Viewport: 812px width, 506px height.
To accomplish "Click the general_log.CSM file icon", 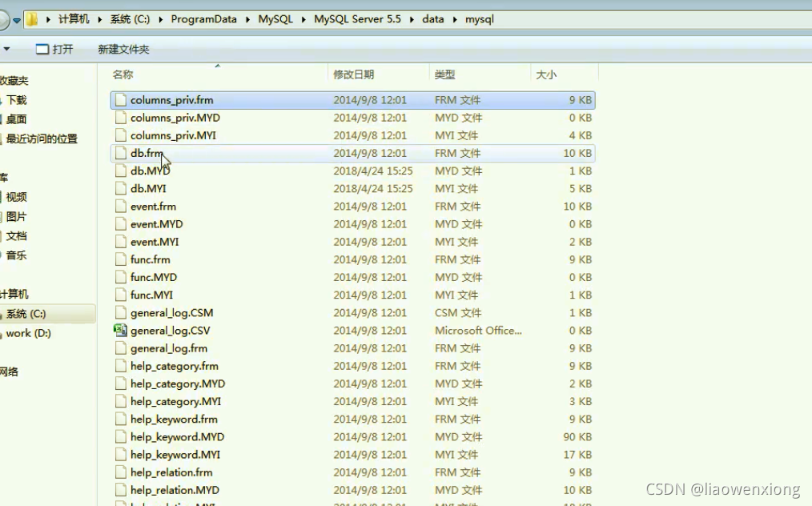I will (121, 313).
